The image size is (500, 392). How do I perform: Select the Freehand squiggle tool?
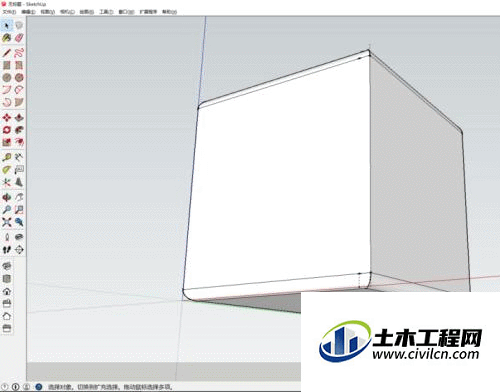[19, 53]
